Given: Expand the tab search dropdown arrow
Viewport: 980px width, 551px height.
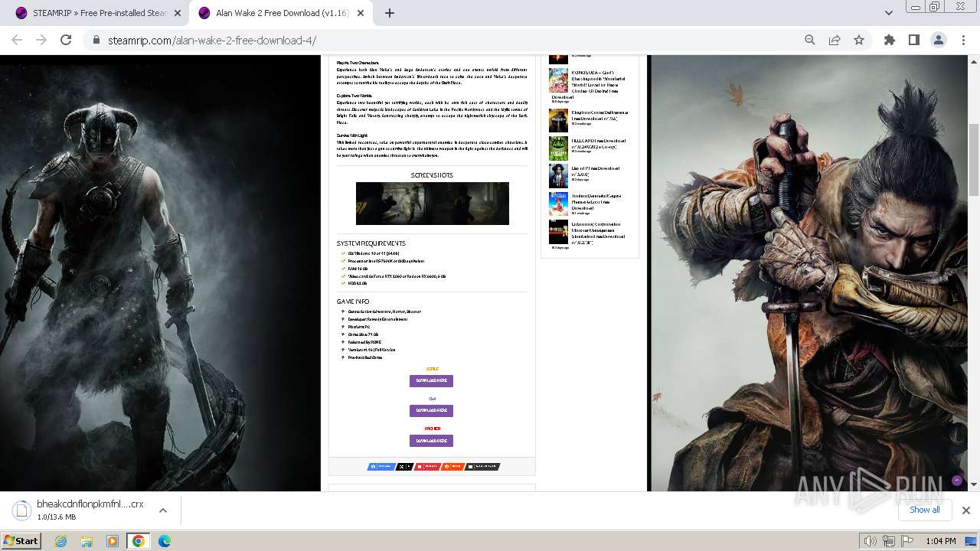Looking at the screenshot, I should click(888, 13).
